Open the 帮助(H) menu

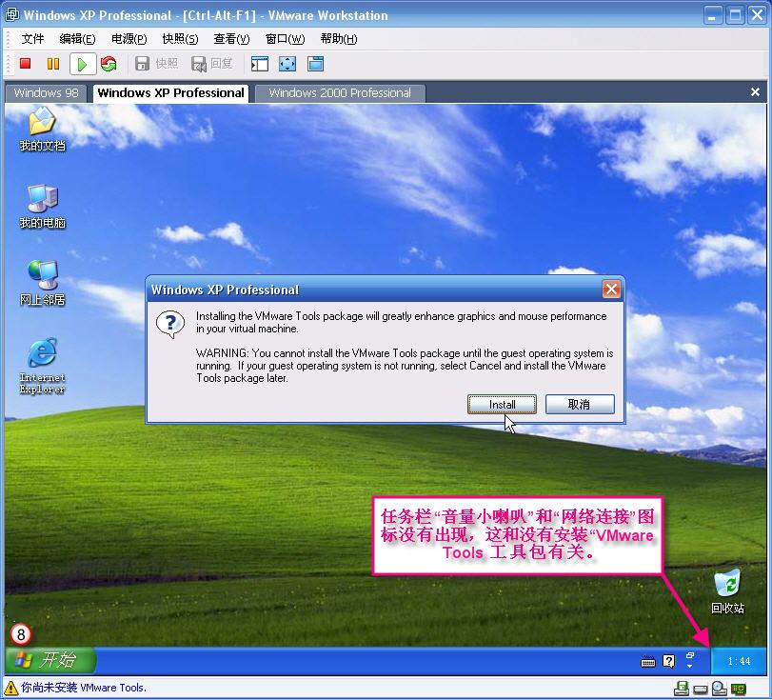point(339,39)
